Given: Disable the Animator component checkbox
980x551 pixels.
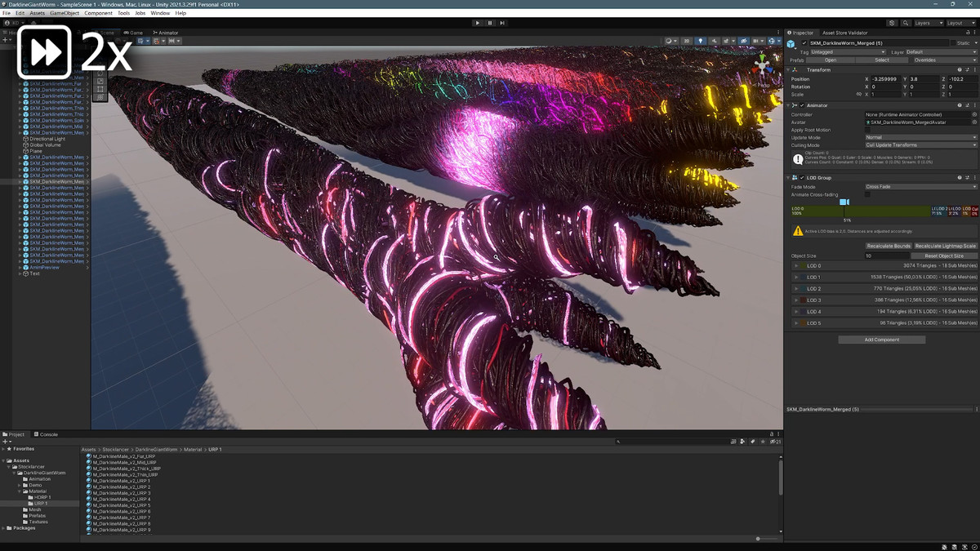Looking at the screenshot, I should (x=803, y=106).
